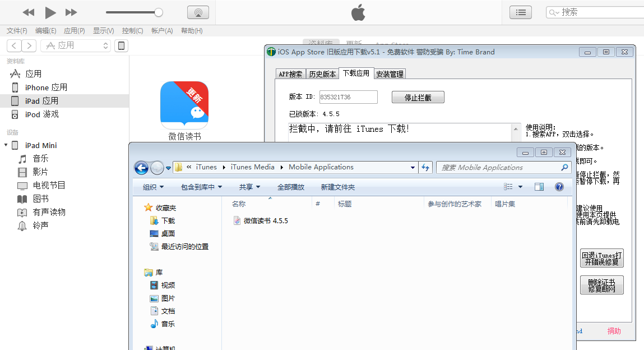
Task: Click the Explorer refresh button
Action: point(425,168)
